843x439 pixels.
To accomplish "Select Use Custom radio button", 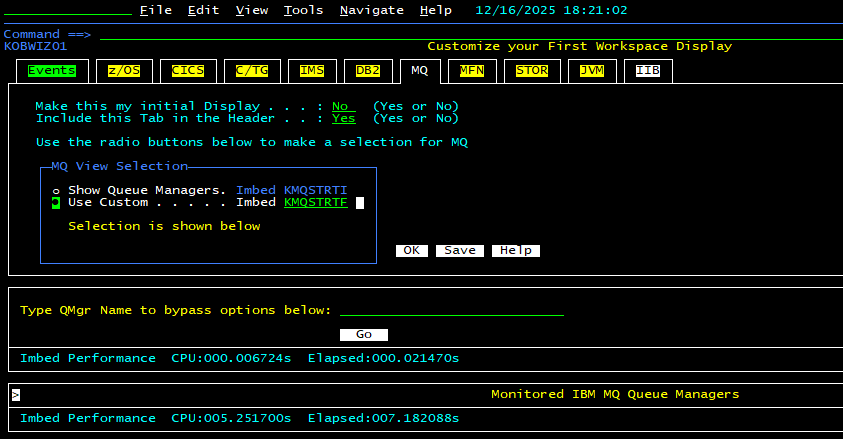I will pos(56,203).
